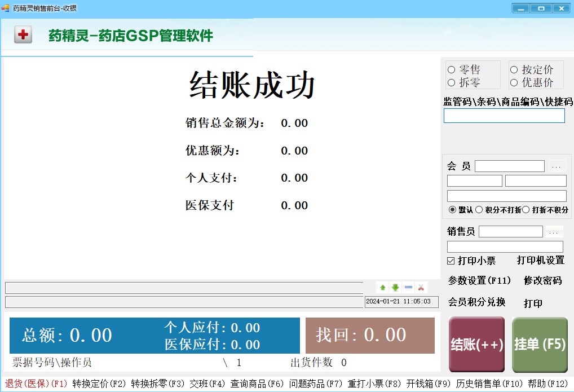Viewport: 574px width, 392px height.
Task: Click the red cross logo icon
Action: (x=23, y=35)
